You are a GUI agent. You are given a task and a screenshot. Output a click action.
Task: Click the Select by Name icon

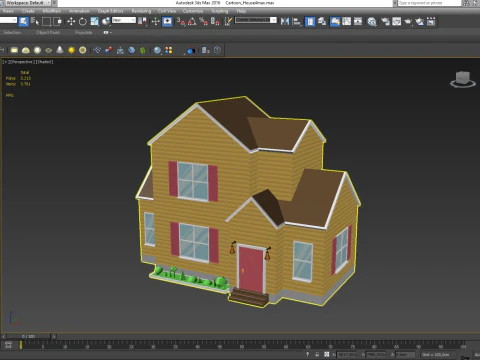point(35,22)
